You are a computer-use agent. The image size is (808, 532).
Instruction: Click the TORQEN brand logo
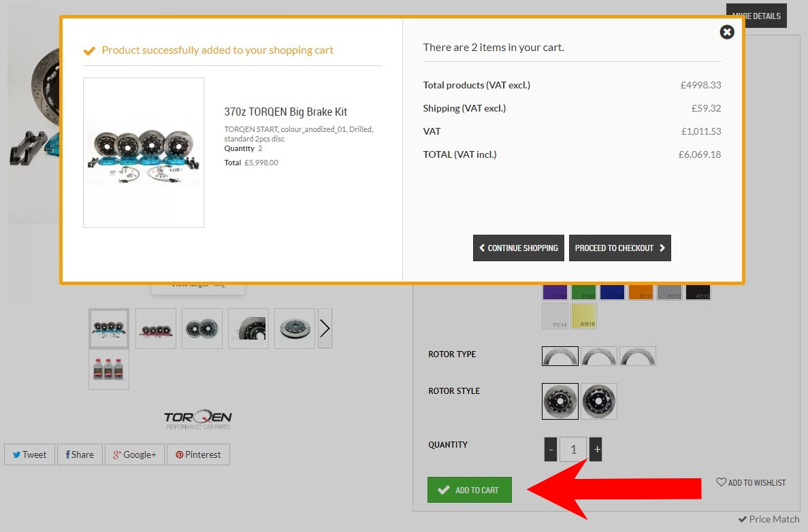(198, 419)
